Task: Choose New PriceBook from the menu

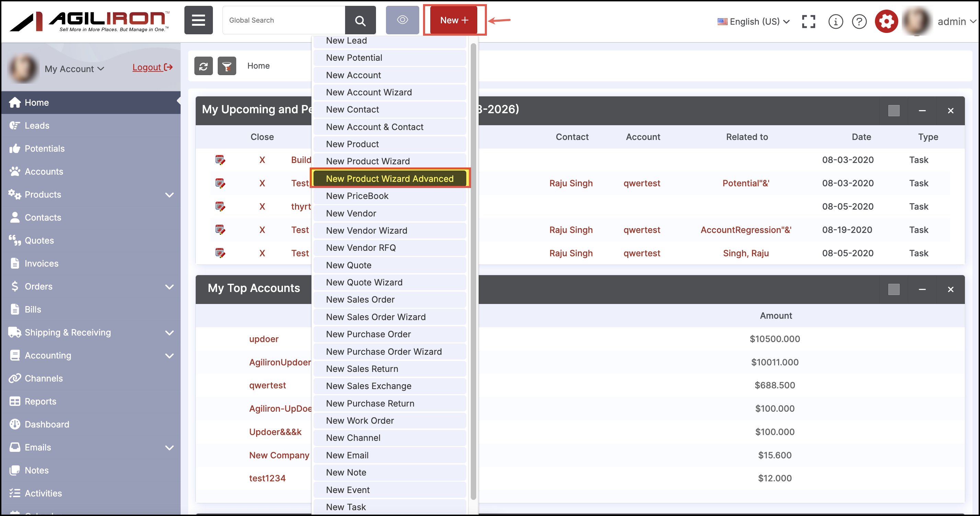Action: 390,196
